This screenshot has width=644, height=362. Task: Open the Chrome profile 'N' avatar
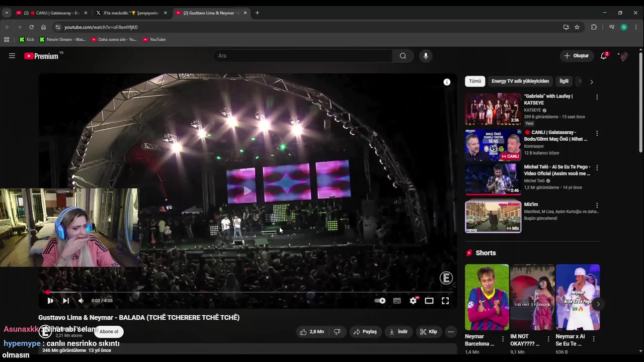pyautogui.click(x=624, y=27)
